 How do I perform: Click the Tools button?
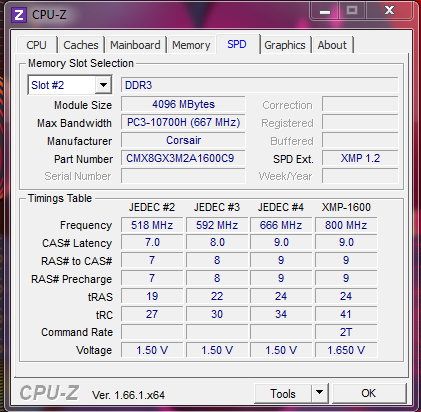click(x=283, y=394)
